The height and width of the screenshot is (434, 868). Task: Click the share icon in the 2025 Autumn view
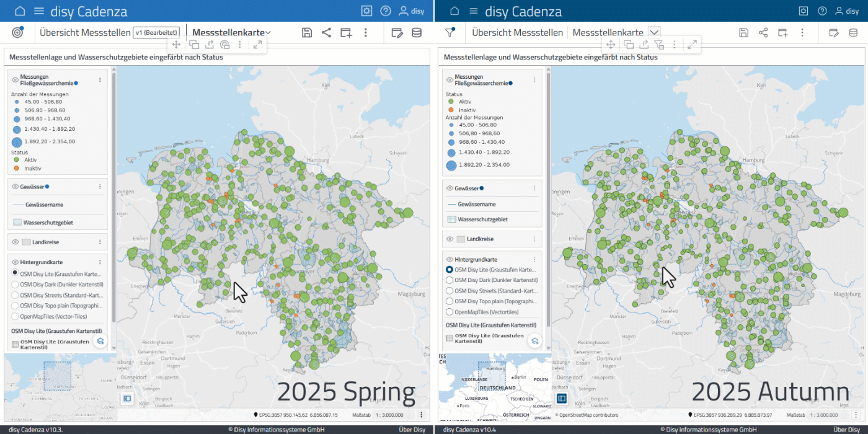[763, 33]
